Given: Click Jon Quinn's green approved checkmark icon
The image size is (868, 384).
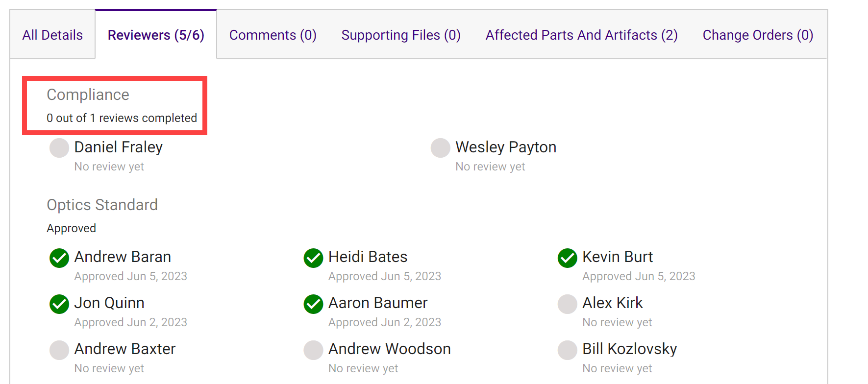Looking at the screenshot, I should click(x=59, y=304).
